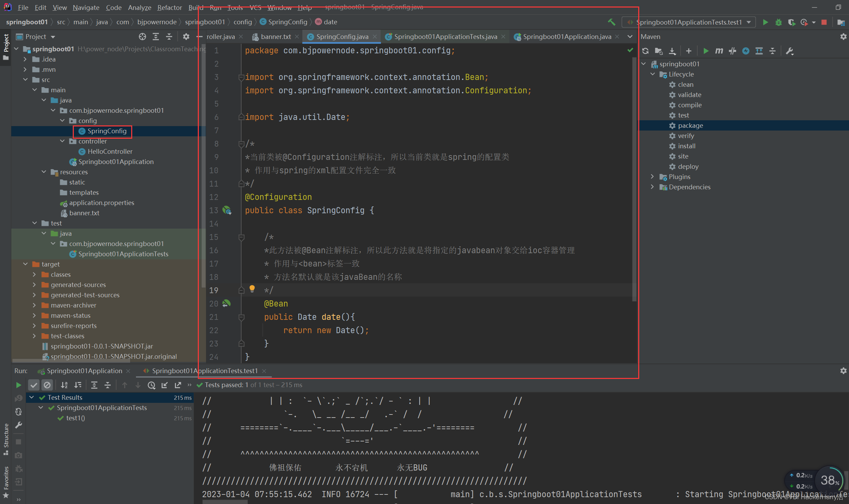849x504 pixels.
Task: Click the config breadcrumb in navigation bar
Action: coord(243,22)
